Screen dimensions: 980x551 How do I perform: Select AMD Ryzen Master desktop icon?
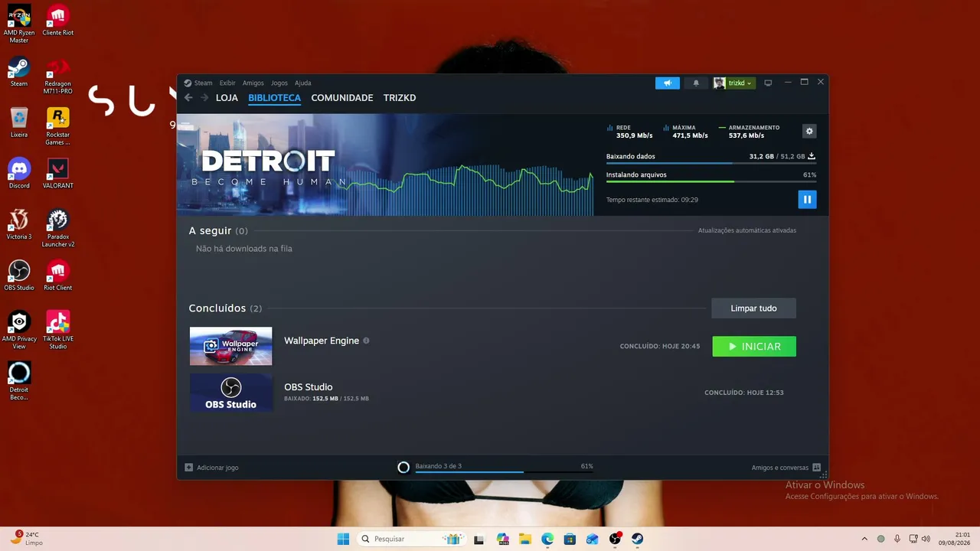(19, 24)
